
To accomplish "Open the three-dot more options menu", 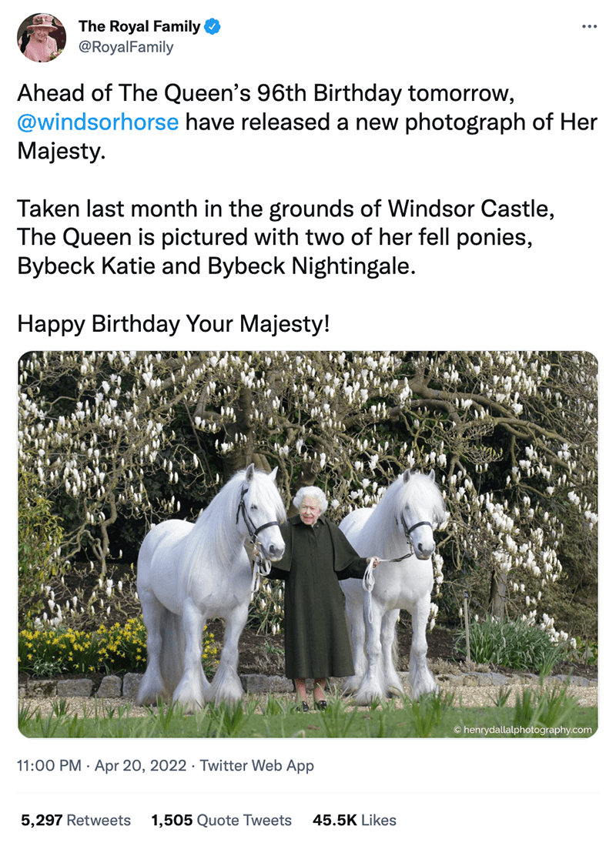I will tap(590, 26).
